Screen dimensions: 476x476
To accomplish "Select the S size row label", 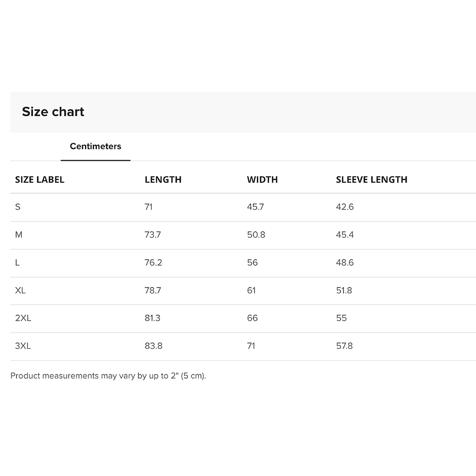I will [x=18, y=207].
